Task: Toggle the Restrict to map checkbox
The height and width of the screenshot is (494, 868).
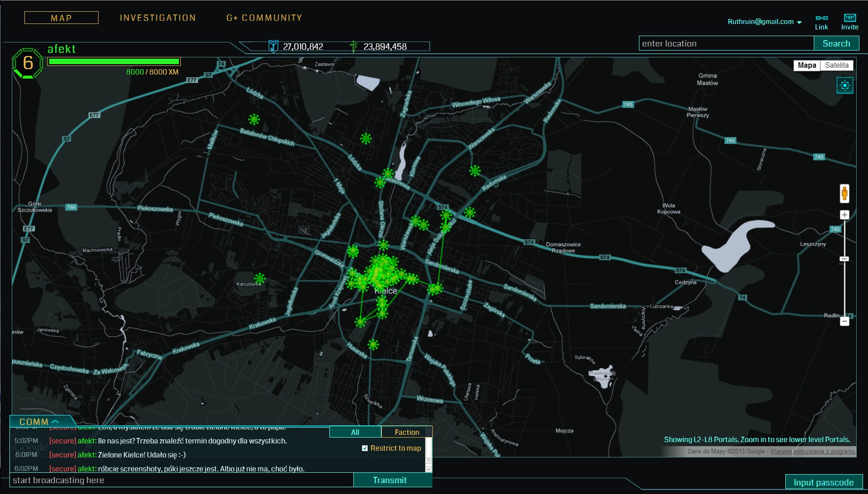Action: [x=365, y=448]
